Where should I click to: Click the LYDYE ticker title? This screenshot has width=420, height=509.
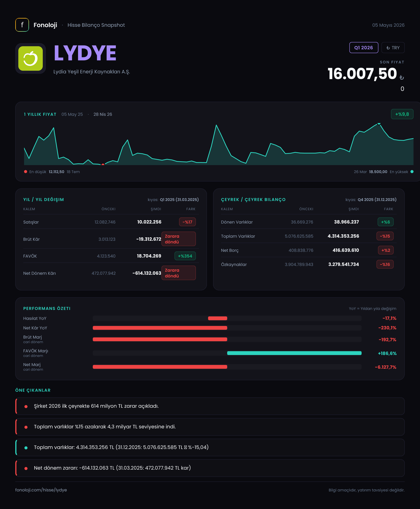[x=85, y=53]
